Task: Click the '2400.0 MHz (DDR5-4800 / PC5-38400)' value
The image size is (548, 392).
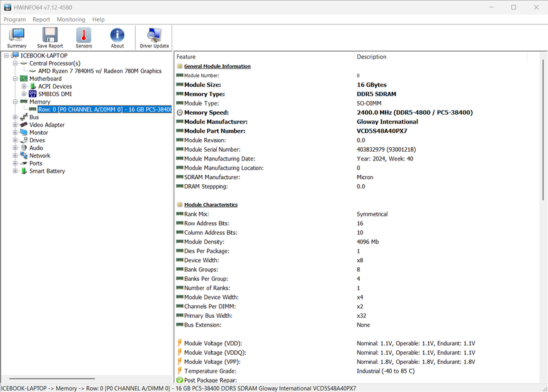Action: pyautogui.click(x=414, y=112)
